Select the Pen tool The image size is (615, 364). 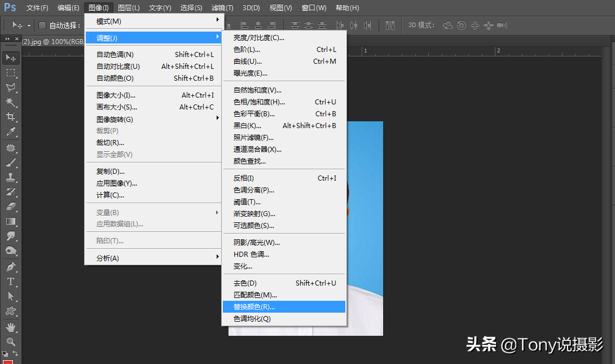pos(11,267)
